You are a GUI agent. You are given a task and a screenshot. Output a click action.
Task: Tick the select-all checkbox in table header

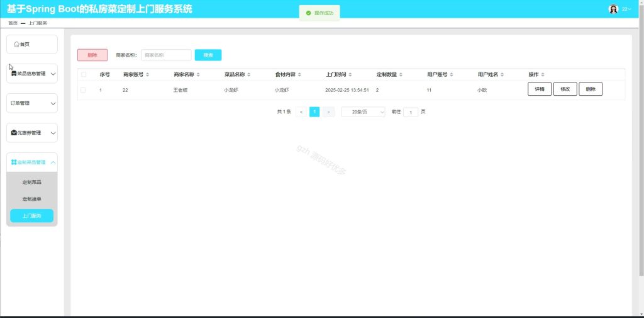coord(84,74)
